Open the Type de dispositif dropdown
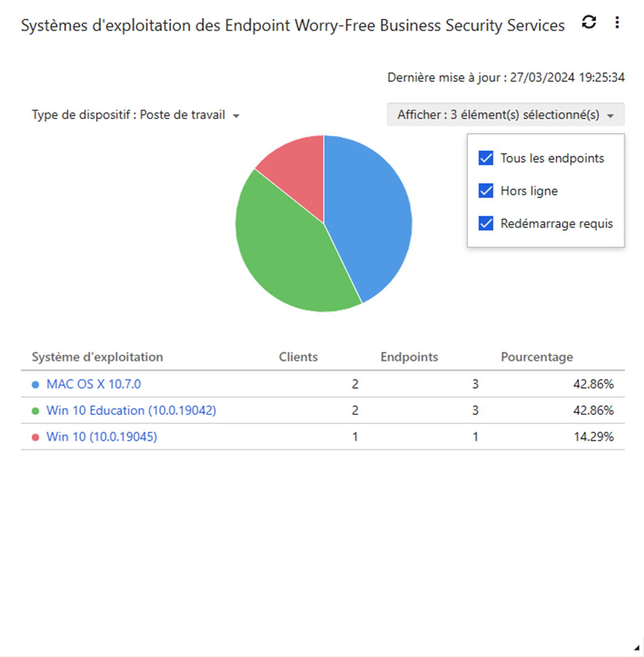 [135, 115]
